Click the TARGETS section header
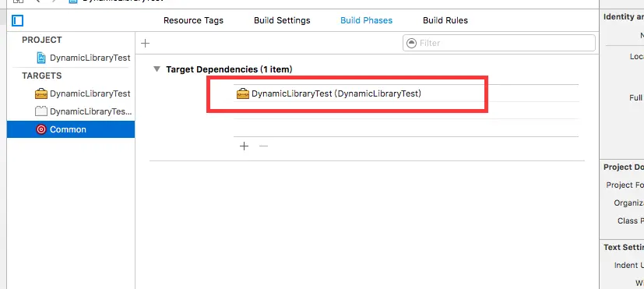The height and width of the screenshot is (289, 644). pos(42,76)
